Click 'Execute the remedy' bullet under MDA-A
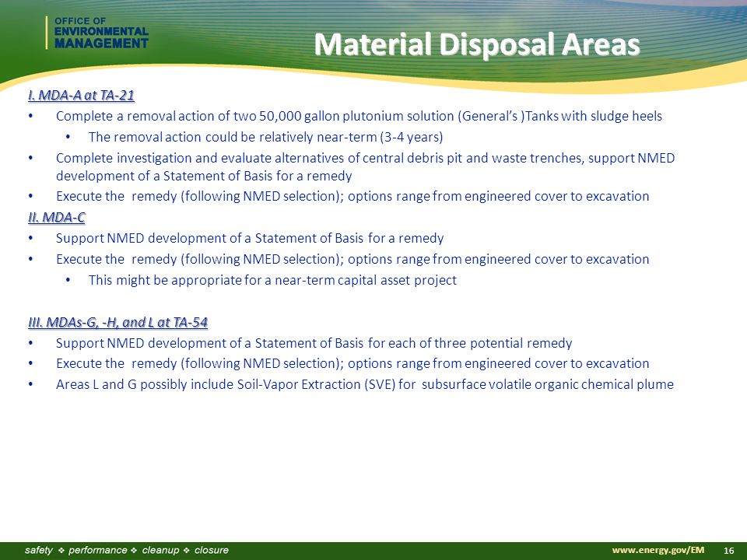This screenshot has width=747, height=560. point(352,196)
